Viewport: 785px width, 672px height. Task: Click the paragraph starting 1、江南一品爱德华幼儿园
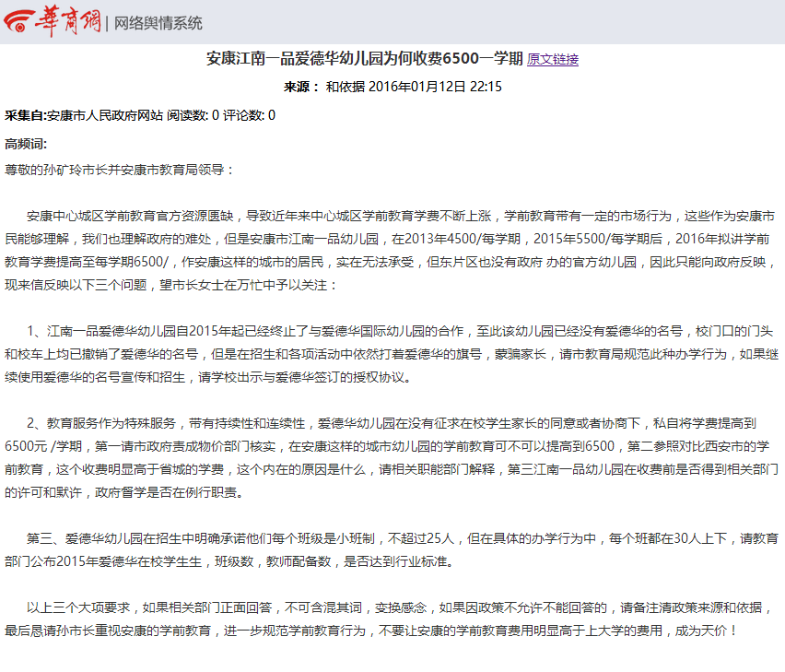coord(392,354)
